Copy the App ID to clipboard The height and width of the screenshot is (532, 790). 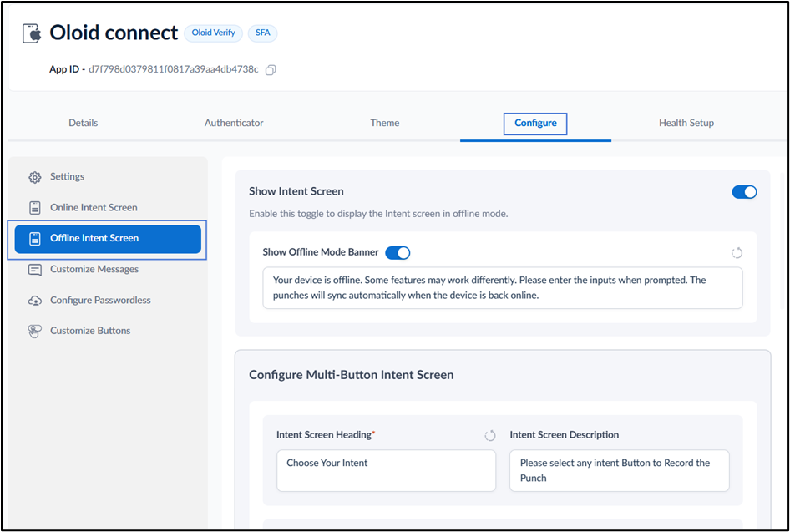tap(271, 70)
